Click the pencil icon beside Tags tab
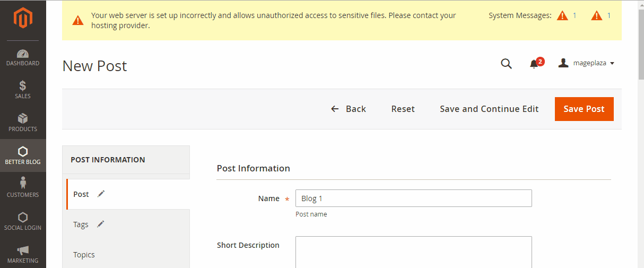The width and height of the screenshot is (644, 268). pyautogui.click(x=101, y=224)
